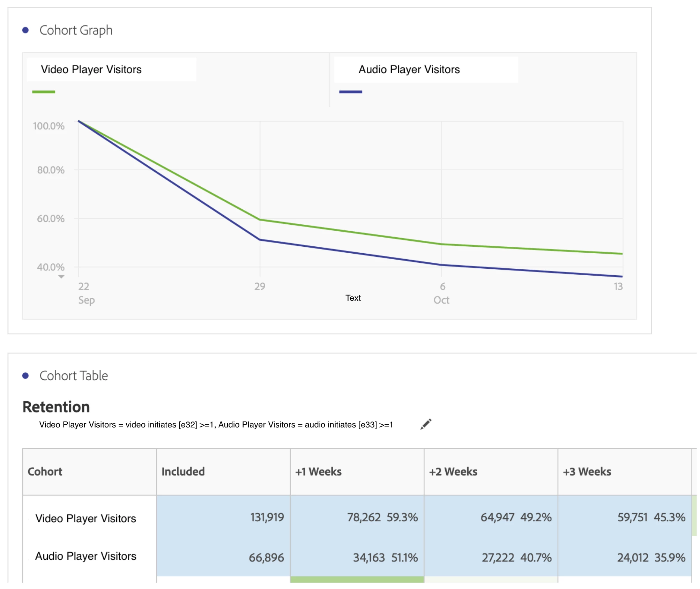Click the pencil edit icon beside retention description
The height and width of the screenshot is (589, 700).
click(426, 424)
